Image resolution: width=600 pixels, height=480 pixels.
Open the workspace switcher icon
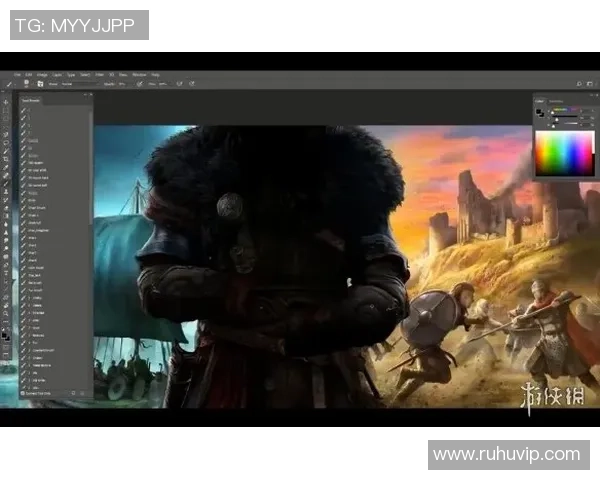point(589,84)
